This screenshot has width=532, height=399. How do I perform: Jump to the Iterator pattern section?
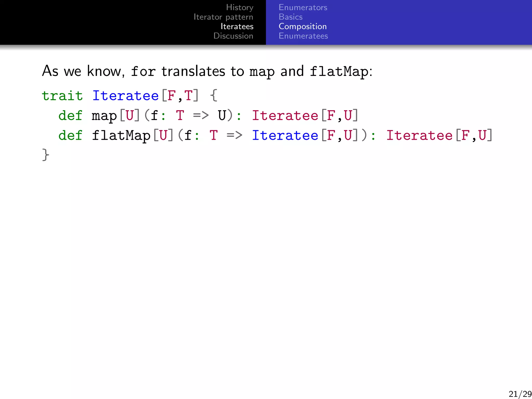[x=223, y=17]
